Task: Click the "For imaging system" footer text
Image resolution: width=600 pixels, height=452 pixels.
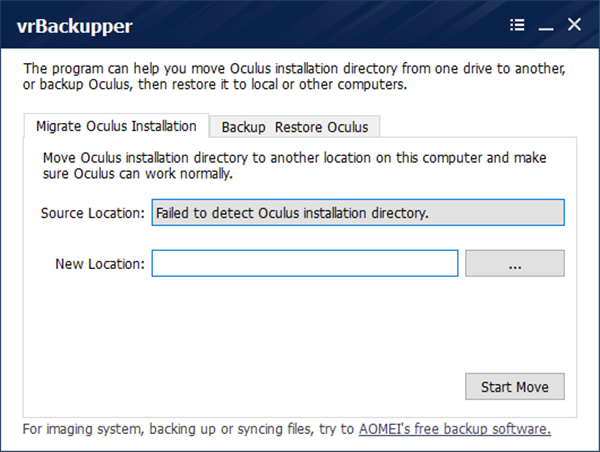Action: [188, 429]
